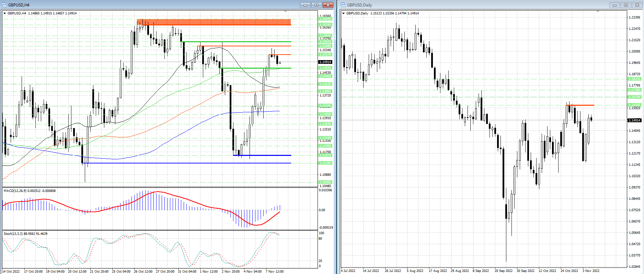Click the chart shift marker on Daily chart

tap(598, 12)
